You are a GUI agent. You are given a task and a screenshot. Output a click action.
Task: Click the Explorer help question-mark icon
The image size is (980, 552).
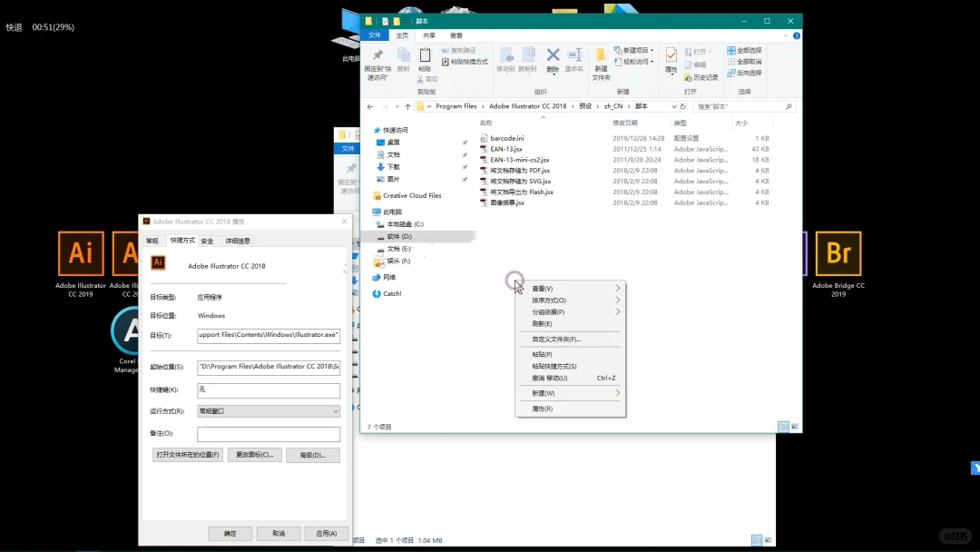pos(797,35)
